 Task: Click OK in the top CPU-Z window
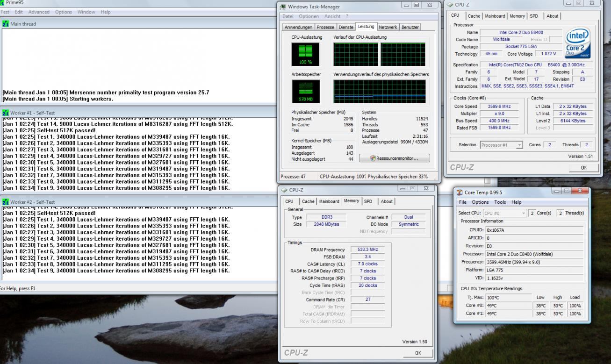pos(584,167)
